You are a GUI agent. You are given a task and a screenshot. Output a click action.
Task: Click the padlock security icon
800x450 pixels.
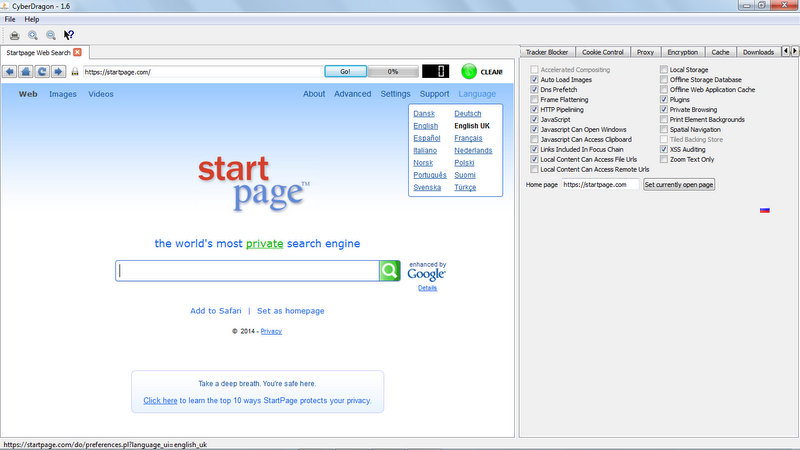click(75, 72)
